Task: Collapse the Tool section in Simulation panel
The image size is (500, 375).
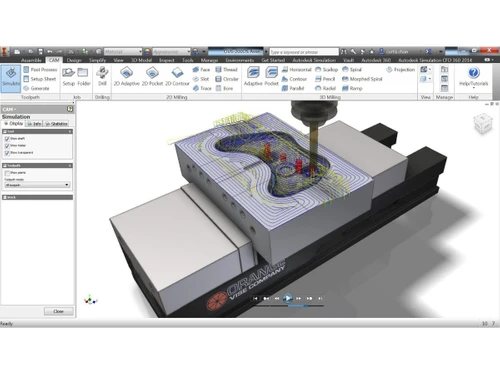Action: [70, 132]
